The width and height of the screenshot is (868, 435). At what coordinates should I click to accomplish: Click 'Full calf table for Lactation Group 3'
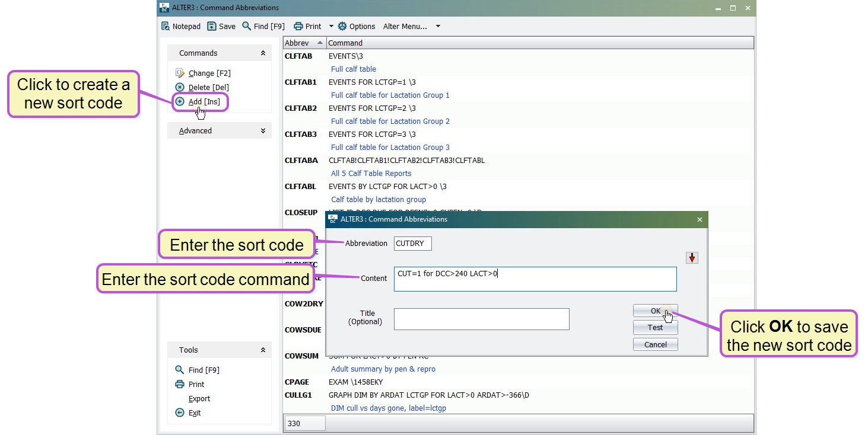(390, 148)
